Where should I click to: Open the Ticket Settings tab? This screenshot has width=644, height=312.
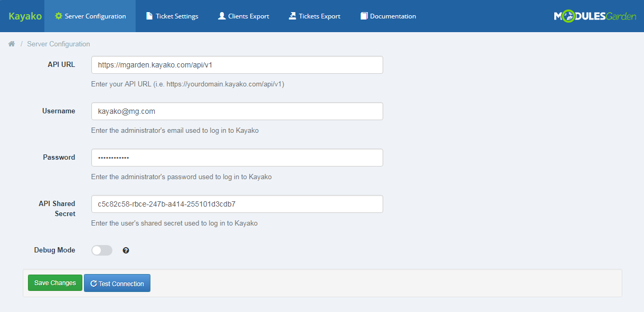click(172, 16)
